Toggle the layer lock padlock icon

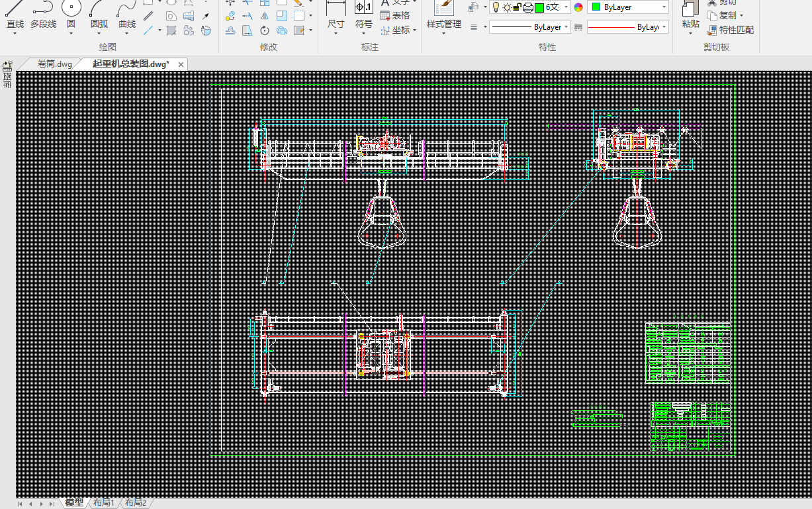coord(518,7)
